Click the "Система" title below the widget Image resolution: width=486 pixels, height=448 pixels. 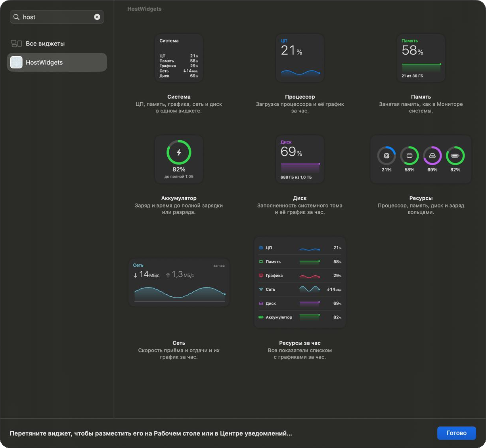click(179, 97)
